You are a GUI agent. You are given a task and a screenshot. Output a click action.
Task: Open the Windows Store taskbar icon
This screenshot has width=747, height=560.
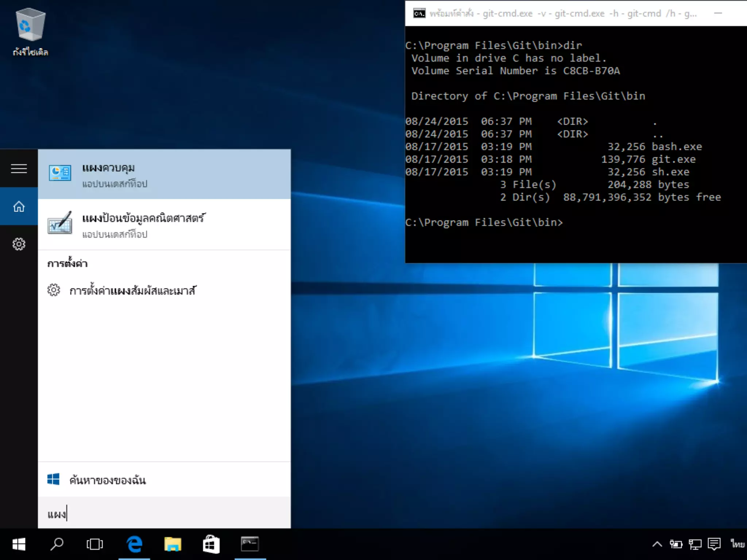pyautogui.click(x=211, y=544)
